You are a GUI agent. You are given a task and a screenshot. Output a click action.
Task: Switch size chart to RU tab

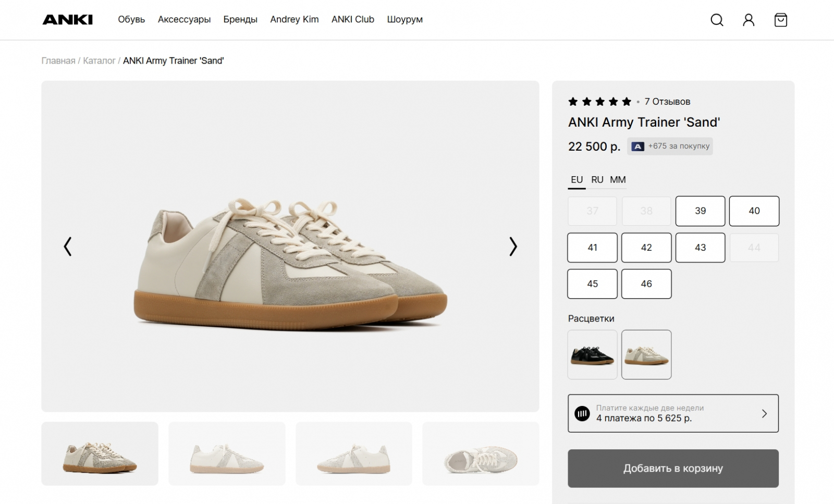(597, 180)
